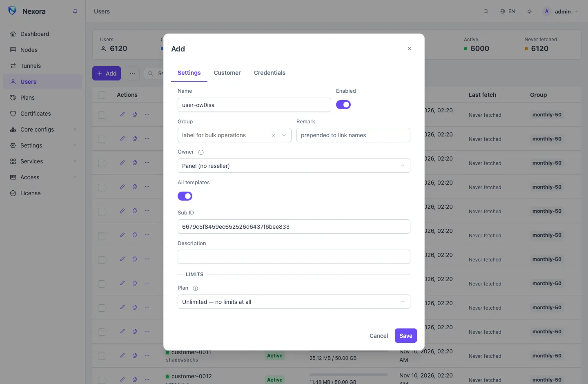
Task: Open the Dashboard page from sidebar
Action: pos(43,34)
